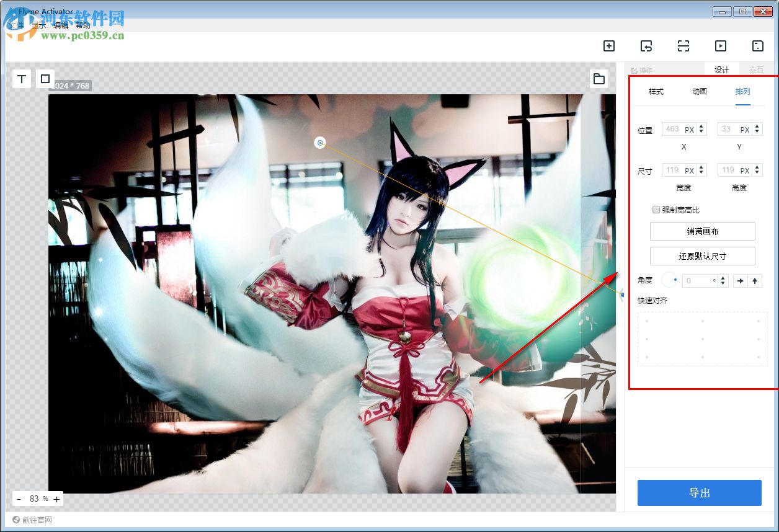This screenshot has height=532, width=779.
Task: Zoom in with the plus icon
Action: click(56, 499)
